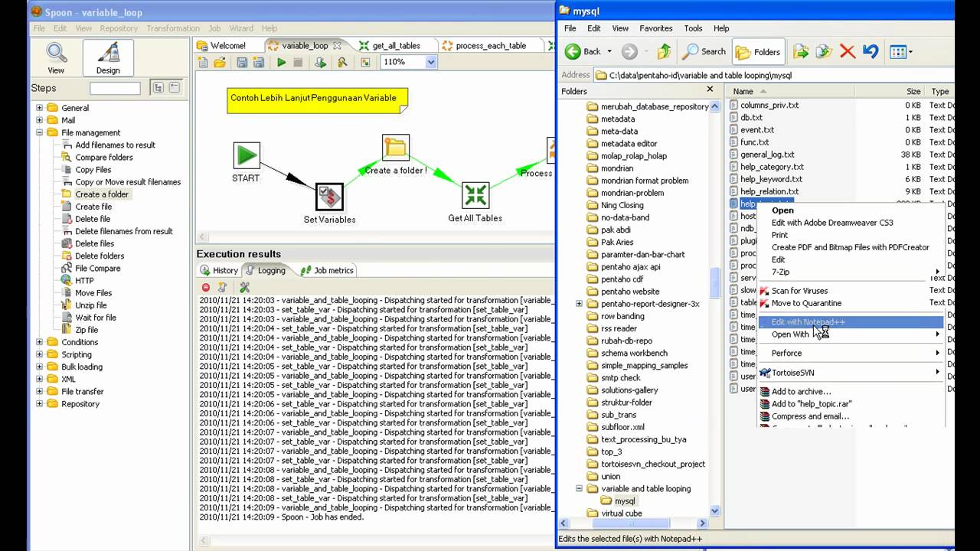Expand the General steps category
The image size is (980, 551).
tap(39, 108)
